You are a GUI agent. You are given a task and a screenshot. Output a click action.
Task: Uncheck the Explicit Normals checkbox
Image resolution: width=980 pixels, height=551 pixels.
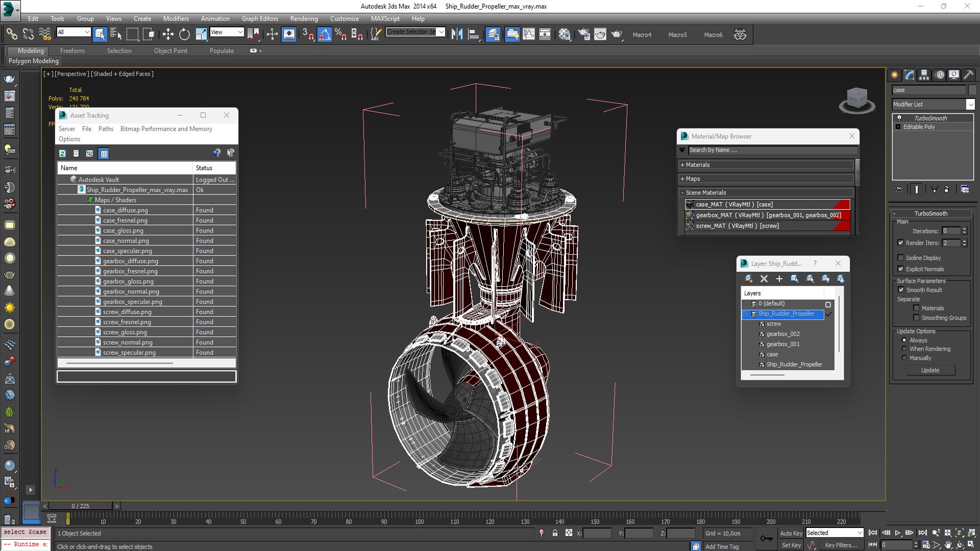(x=900, y=269)
